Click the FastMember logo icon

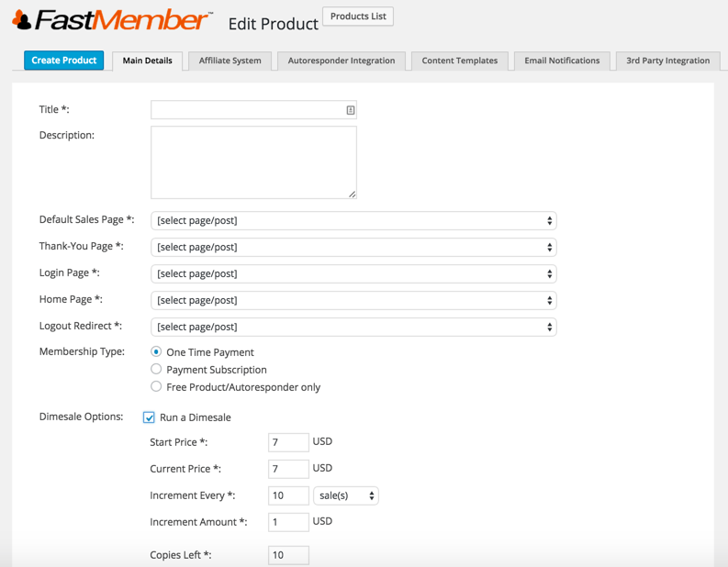pyautogui.click(x=20, y=19)
